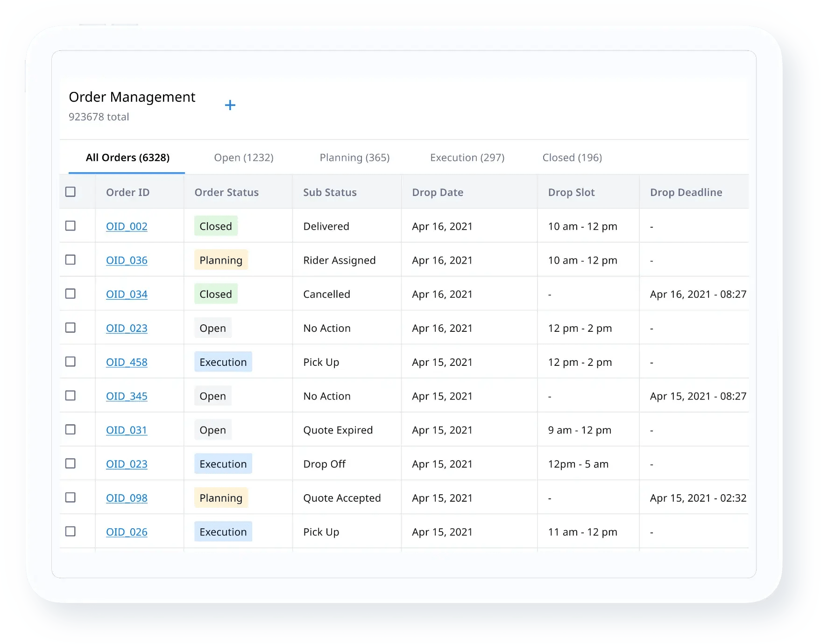The height and width of the screenshot is (644, 821).
Task: Switch to the Open (1232) tab
Action: 243,157
